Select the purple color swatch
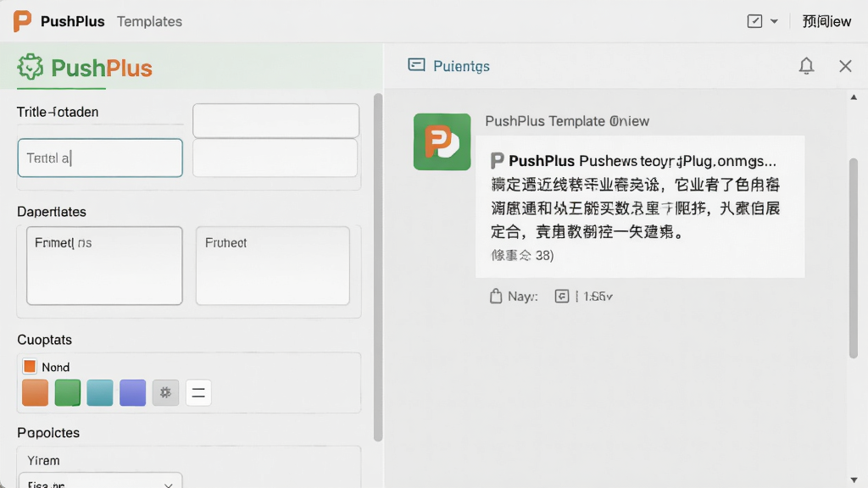 click(x=133, y=392)
